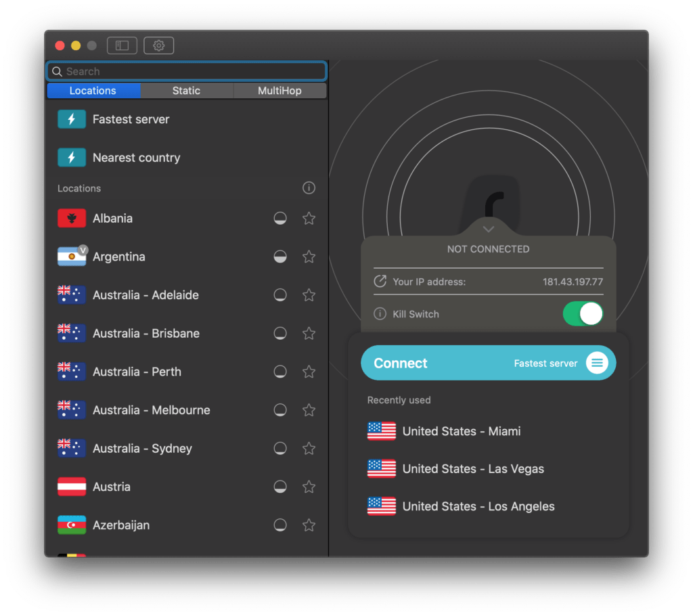Open settings via the gear icon
The width and height of the screenshot is (693, 616).
159,45
